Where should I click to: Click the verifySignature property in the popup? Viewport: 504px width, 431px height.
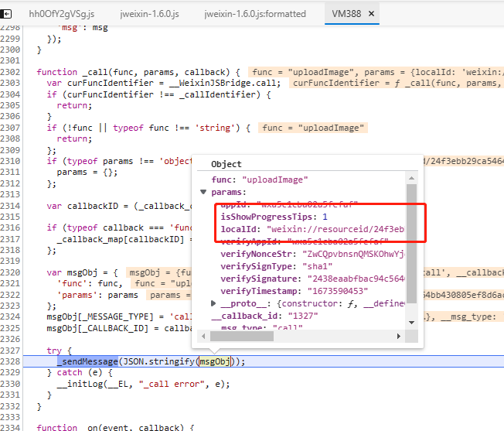[261, 279]
